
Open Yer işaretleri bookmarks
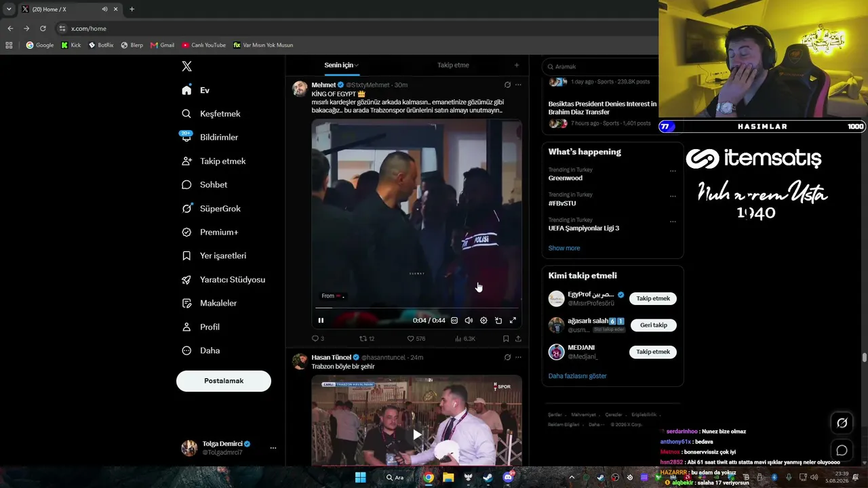click(x=214, y=256)
